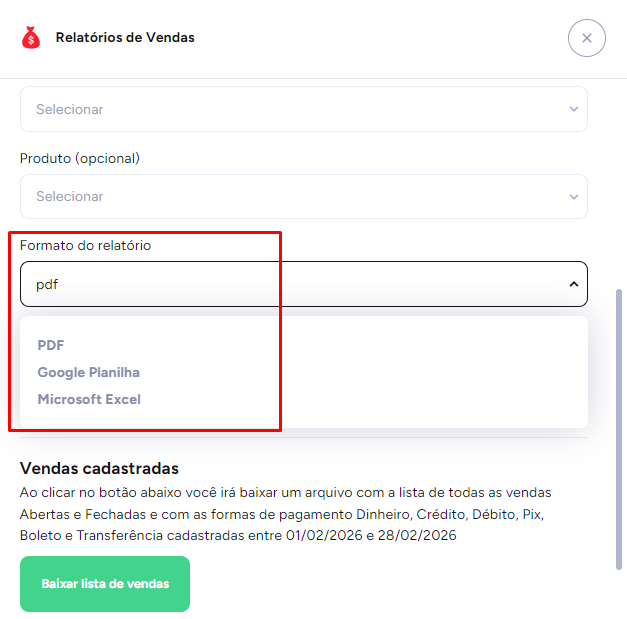Click the Relatórios de Vendas title
This screenshot has width=627, height=619.
(125, 38)
